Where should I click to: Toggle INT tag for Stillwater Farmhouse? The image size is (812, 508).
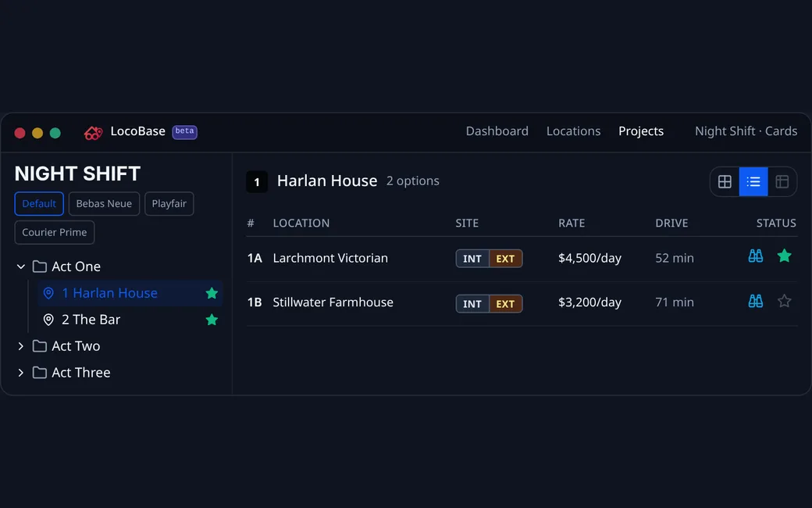click(472, 304)
